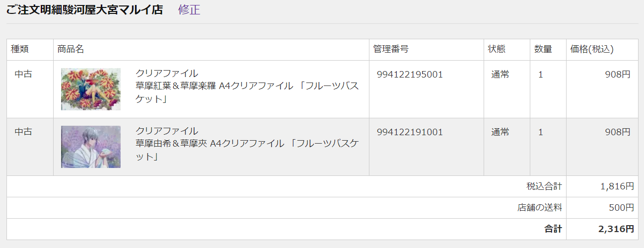Click the 合計 label in the bottom row
The width and height of the screenshot is (644, 248).
(553, 229)
